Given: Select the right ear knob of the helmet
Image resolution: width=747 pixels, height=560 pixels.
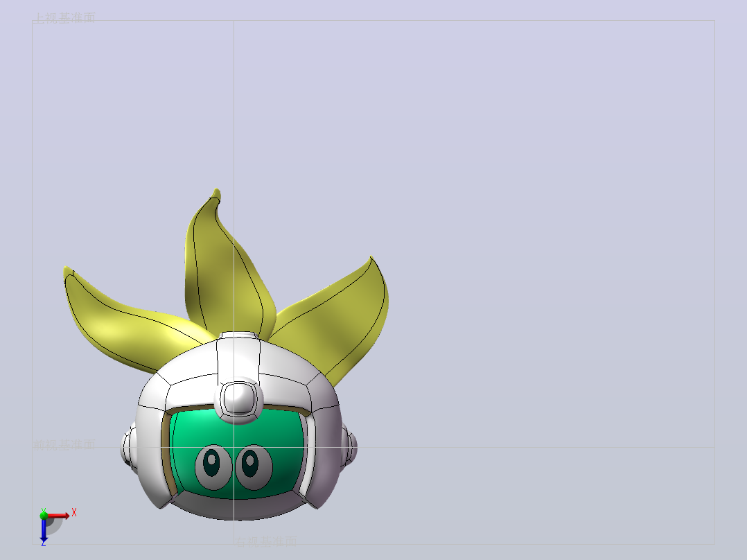Looking at the screenshot, I should point(349,448).
